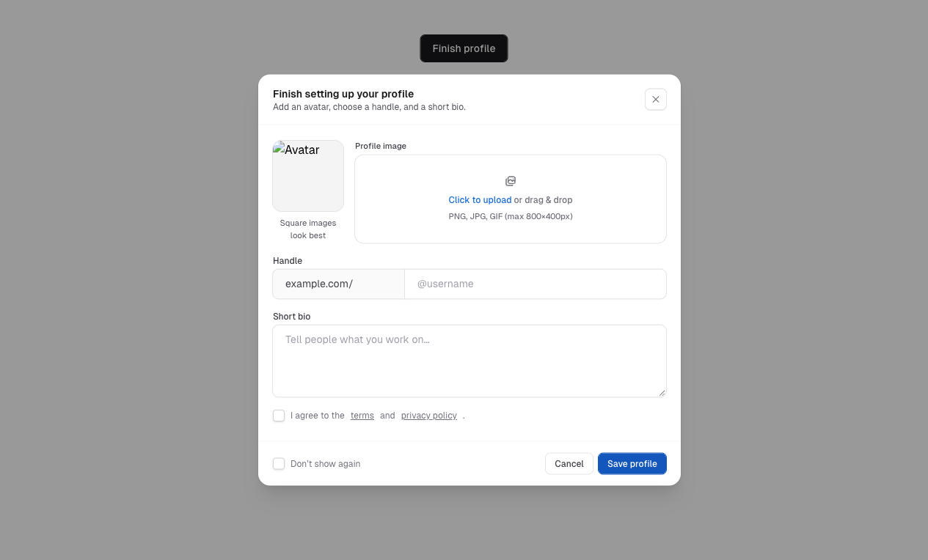The image size is (928, 560).
Task: Click the broken avatar placeholder image
Action: pos(307,175)
